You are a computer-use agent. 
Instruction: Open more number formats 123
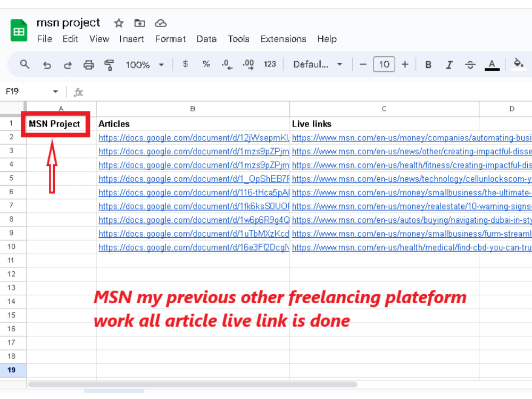pos(270,64)
